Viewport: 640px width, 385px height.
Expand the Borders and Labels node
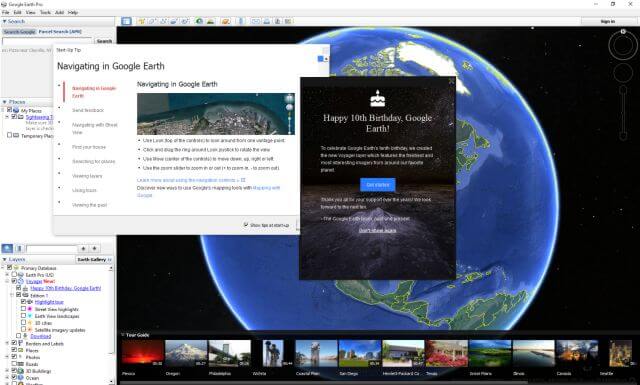click(x=7, y=343)
